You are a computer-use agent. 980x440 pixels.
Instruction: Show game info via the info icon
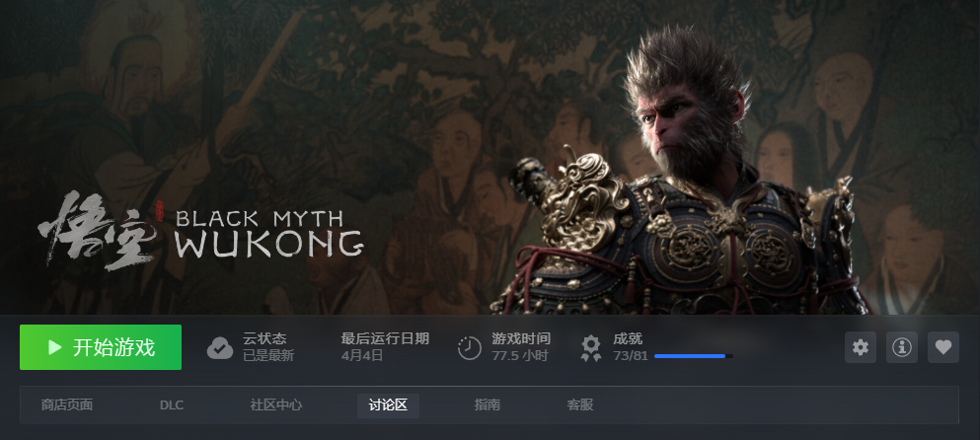[x=902, y=347]
